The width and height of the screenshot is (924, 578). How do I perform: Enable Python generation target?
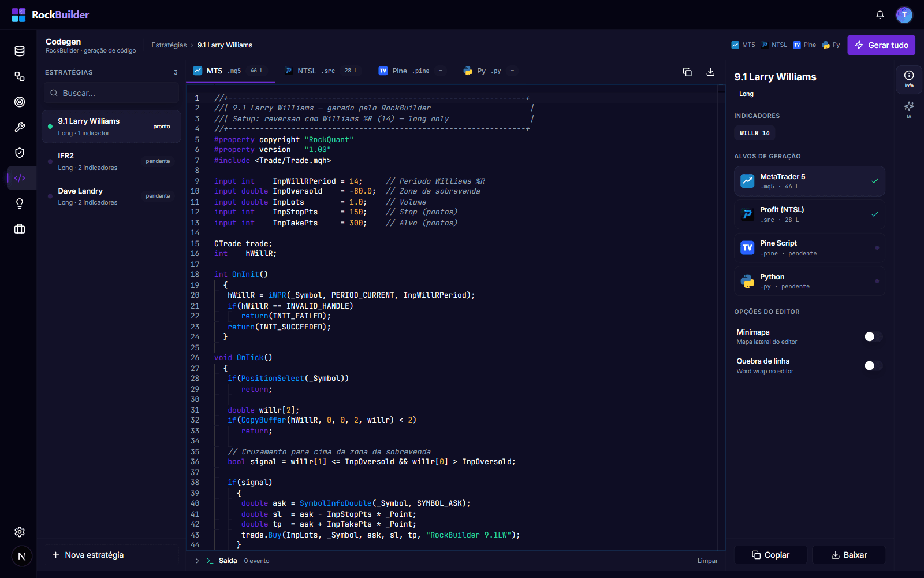810,281
